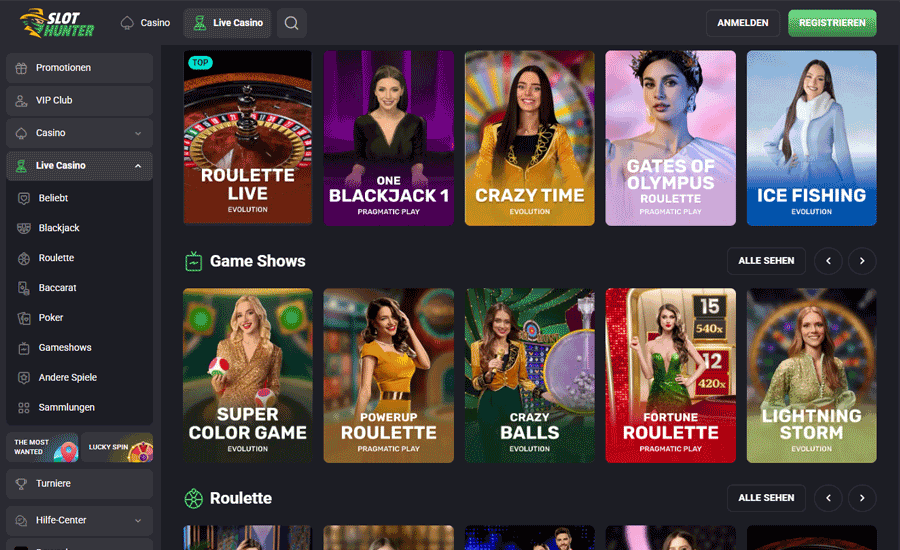Open Lightning Storm game card
This screenshot has height=550, width=900.
[812, 375]
